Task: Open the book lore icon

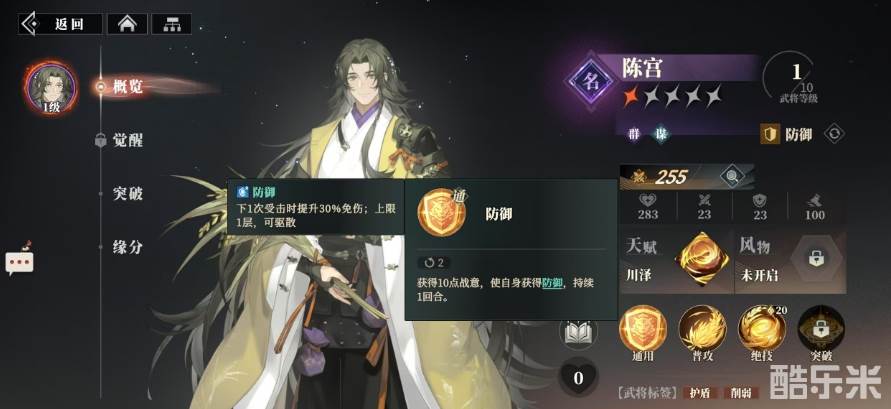Action: pos(578,331)
